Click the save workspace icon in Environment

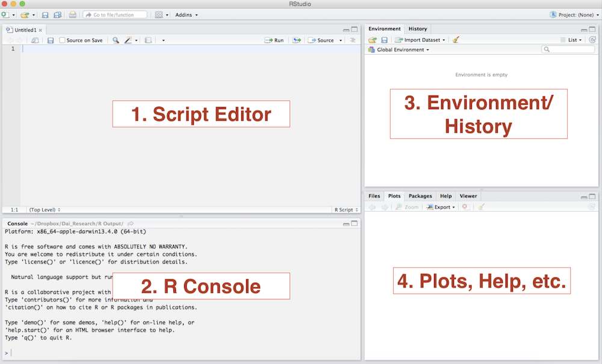click(384, 40)
